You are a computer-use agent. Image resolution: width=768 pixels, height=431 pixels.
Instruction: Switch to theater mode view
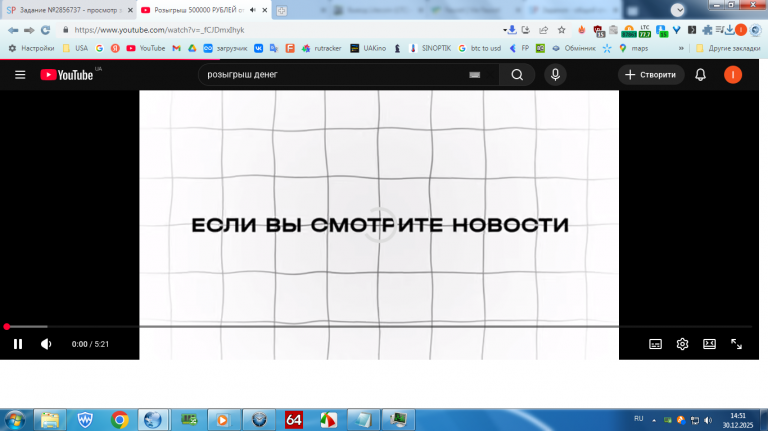(709, 344)
